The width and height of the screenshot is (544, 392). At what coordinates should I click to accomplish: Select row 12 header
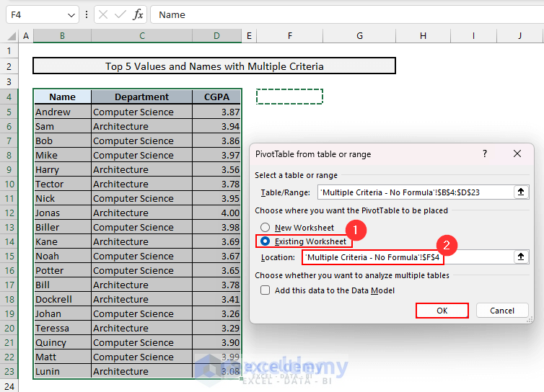[9, 213]
